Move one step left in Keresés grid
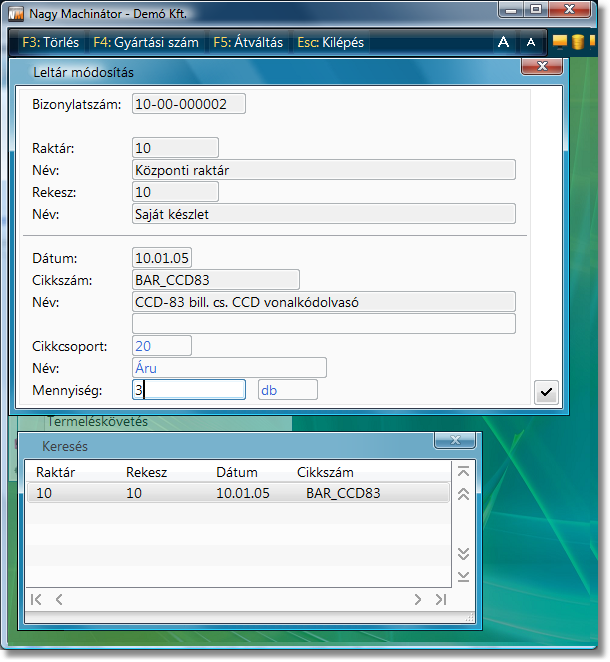Image resolution: width=610 pixels, height=662 pixels. pos(59,600)
